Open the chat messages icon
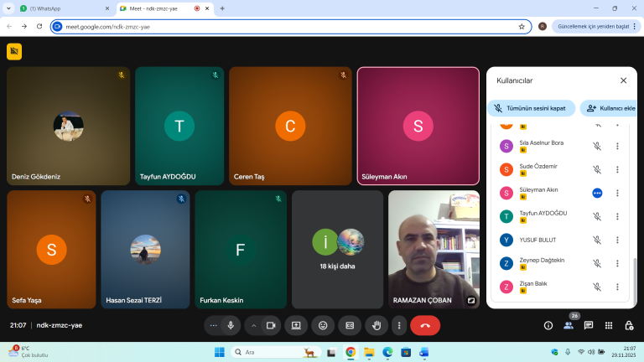 click(x=589, y=325)
